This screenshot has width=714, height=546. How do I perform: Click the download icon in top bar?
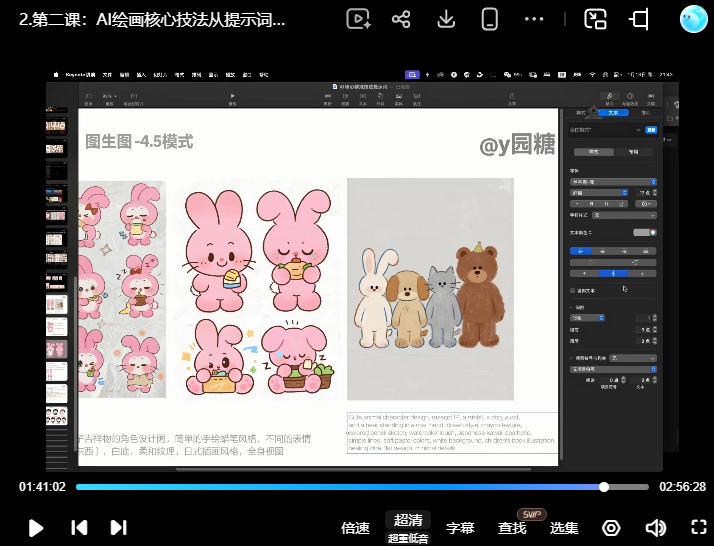click(x=446, y=20)
